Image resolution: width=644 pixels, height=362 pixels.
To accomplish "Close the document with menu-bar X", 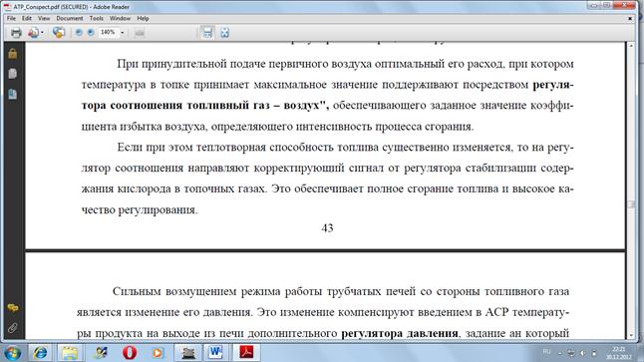I will coord(630,19).
